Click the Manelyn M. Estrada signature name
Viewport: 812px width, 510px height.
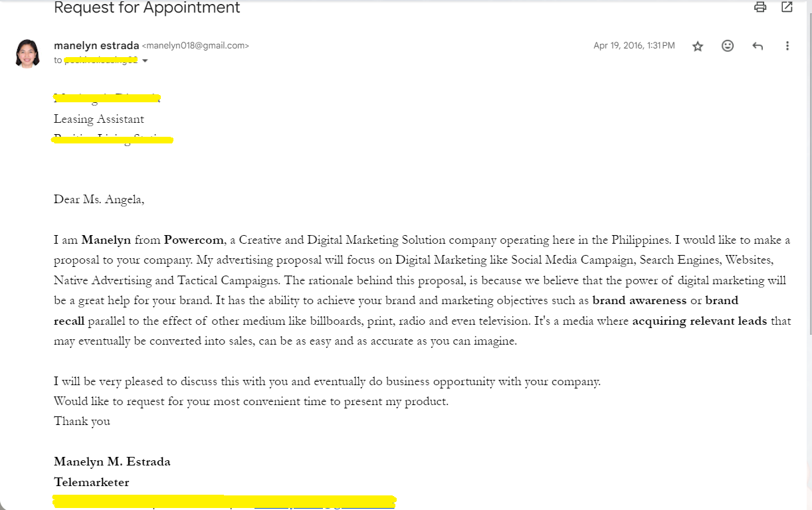[x=112, y=462]
